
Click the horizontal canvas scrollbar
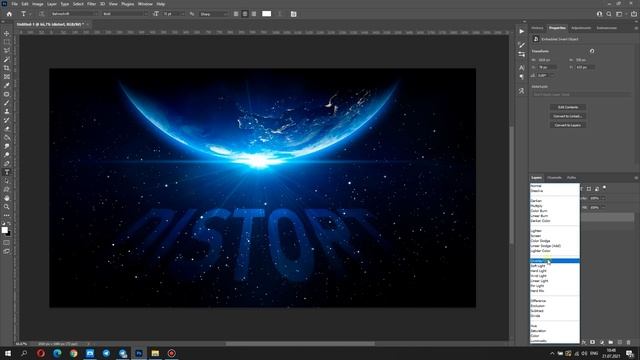tap(300, 344)
